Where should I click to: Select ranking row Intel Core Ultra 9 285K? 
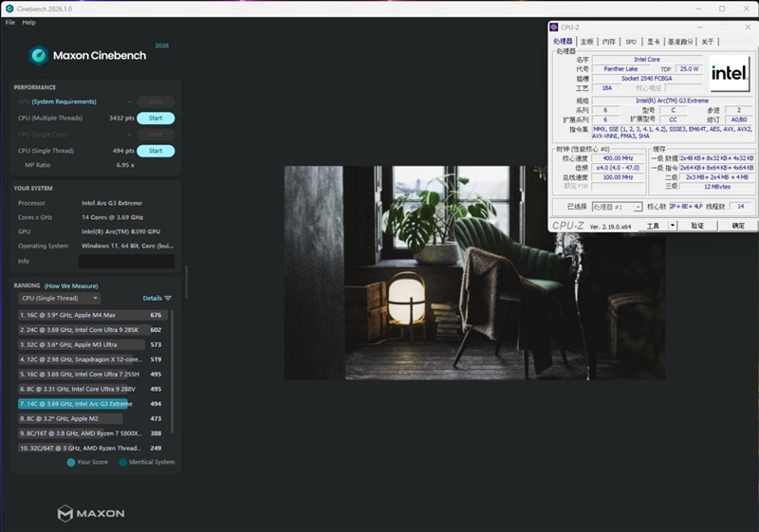pyautogui.click(x=93, y=330)
